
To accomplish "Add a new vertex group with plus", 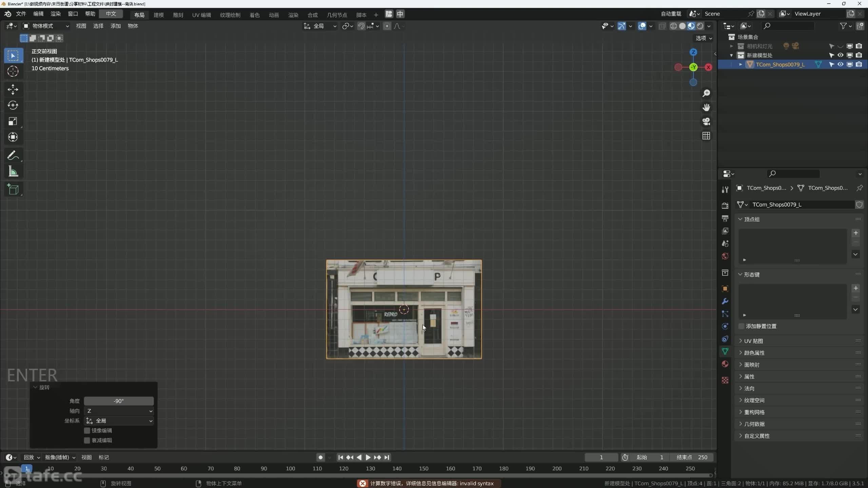I will point(856,233).
